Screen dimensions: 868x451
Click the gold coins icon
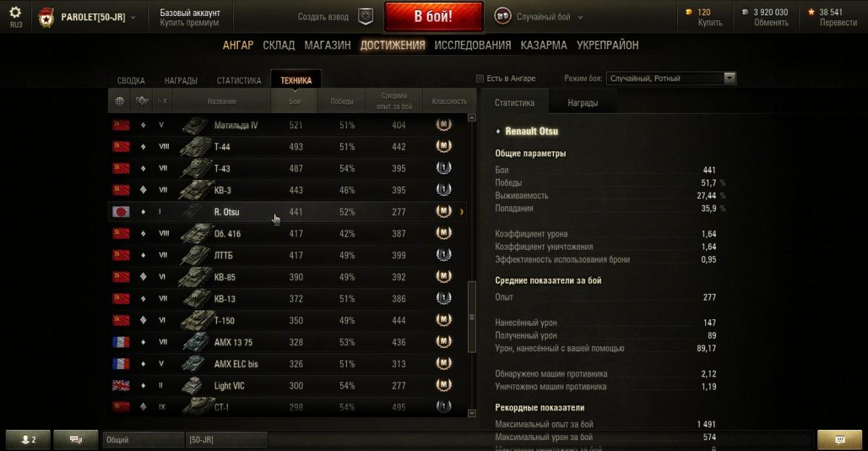(689, 12)
